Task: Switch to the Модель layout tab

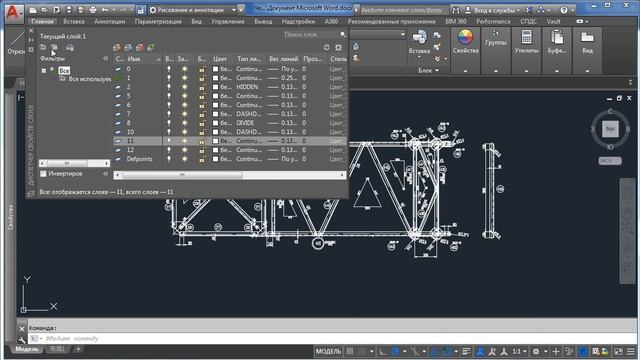Action: pyautogui.click(x=27, y=349)
